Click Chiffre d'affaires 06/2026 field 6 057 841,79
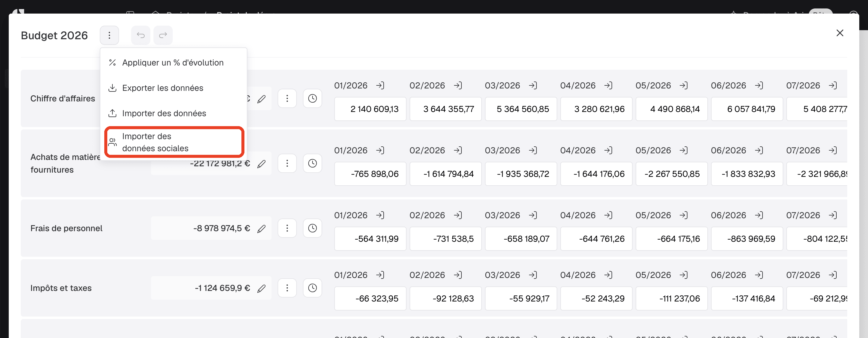This screenshot has width=868, height=338. (x=747, y=109)
